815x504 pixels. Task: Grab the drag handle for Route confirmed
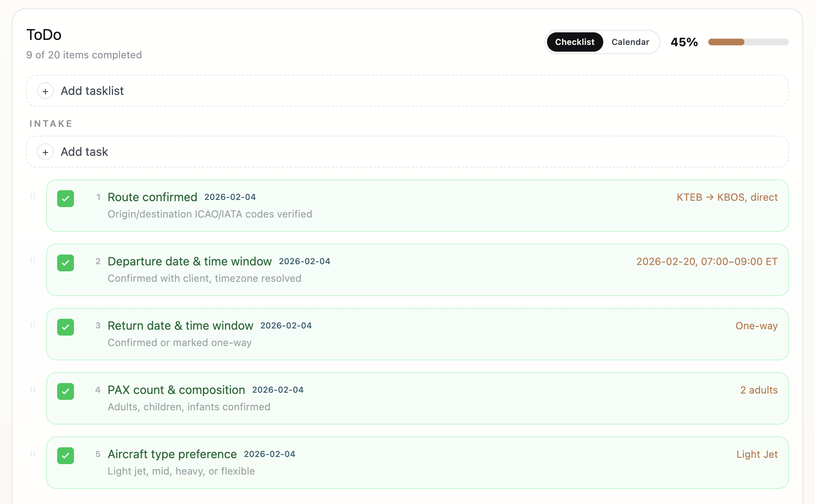pyautogui.click(x=33, y=196)
